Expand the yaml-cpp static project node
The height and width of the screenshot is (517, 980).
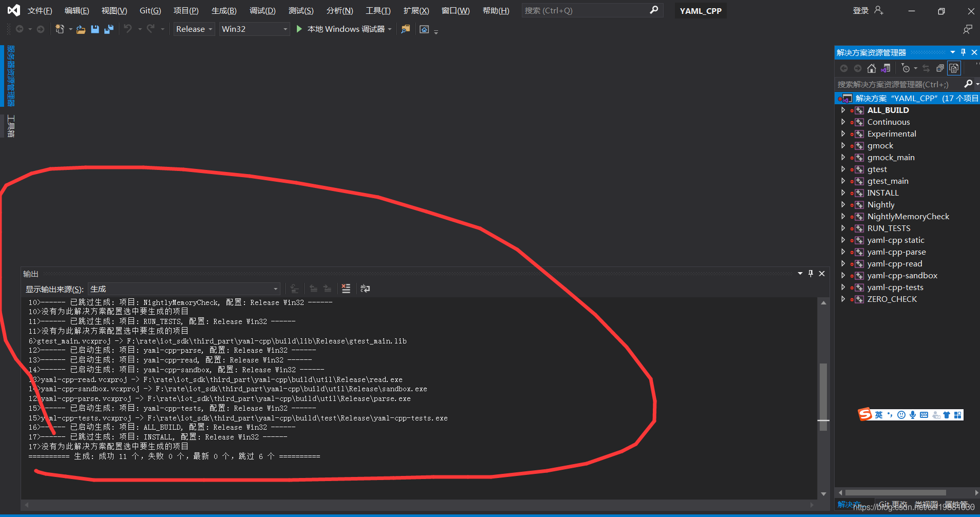(844, 240)
